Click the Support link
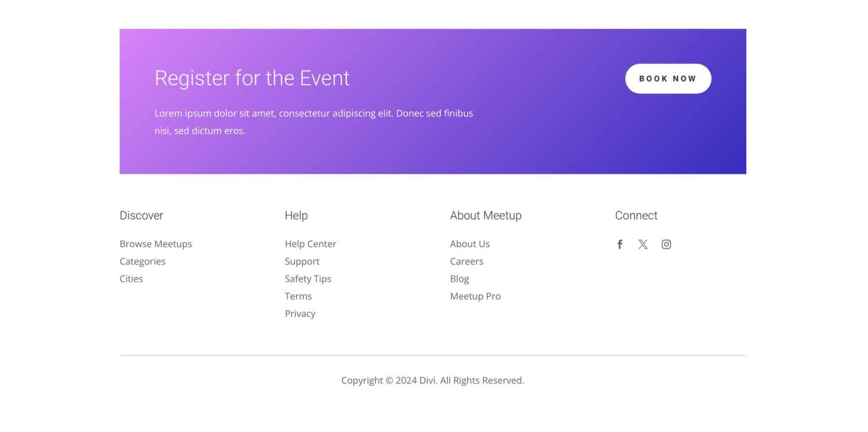The height and width of the screenshot is (432, 868). pos(302,261)
